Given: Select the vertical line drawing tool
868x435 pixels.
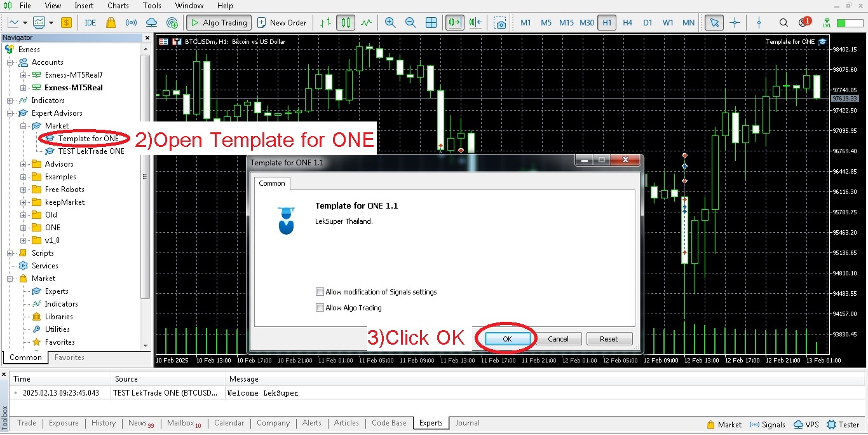Looking at the screenshot, I should (x=759, y=23).
